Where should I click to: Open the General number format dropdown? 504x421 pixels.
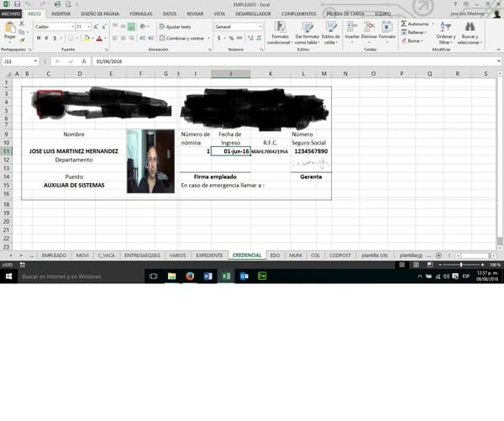pos(260,27)
